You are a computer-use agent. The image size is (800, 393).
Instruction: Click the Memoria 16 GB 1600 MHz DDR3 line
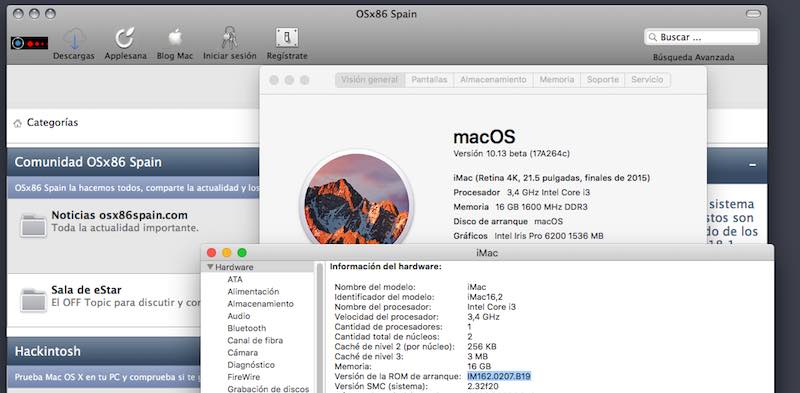click(x=520, y=207)
